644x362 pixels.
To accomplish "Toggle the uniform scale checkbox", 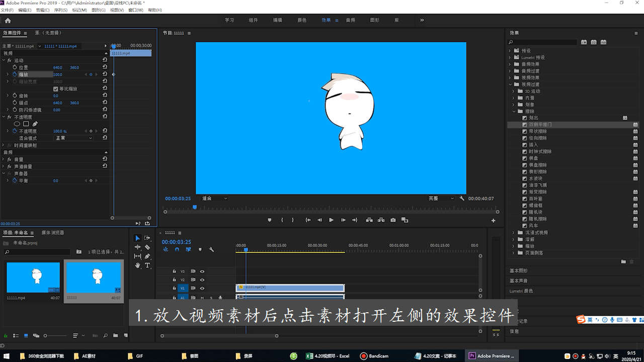I will point(56,89).
